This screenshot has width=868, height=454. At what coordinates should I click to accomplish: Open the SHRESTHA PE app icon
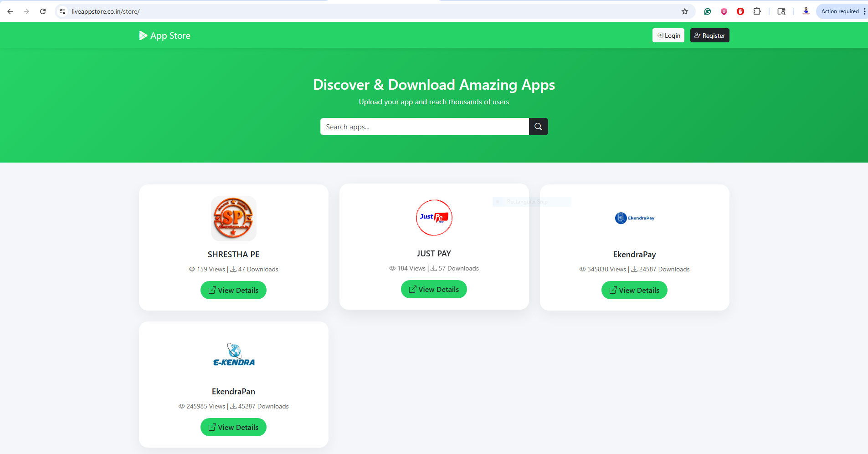click(233, 219)
